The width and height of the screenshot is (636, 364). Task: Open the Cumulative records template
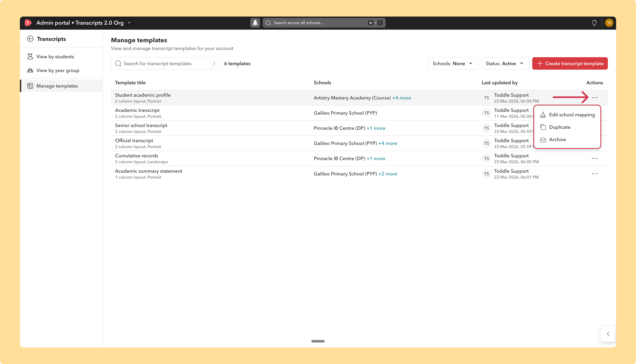[x=137, y=156]
